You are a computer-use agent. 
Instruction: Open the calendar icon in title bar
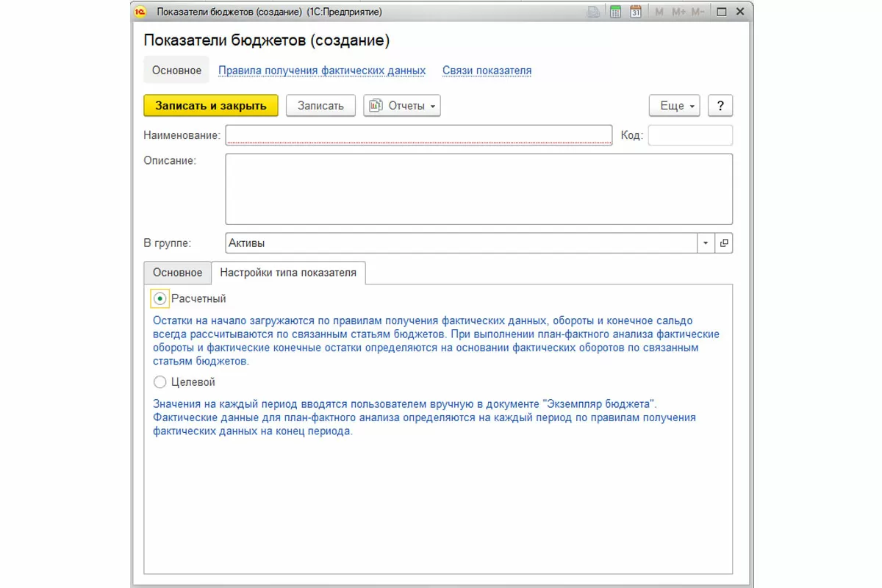click(x=637, y=12)
